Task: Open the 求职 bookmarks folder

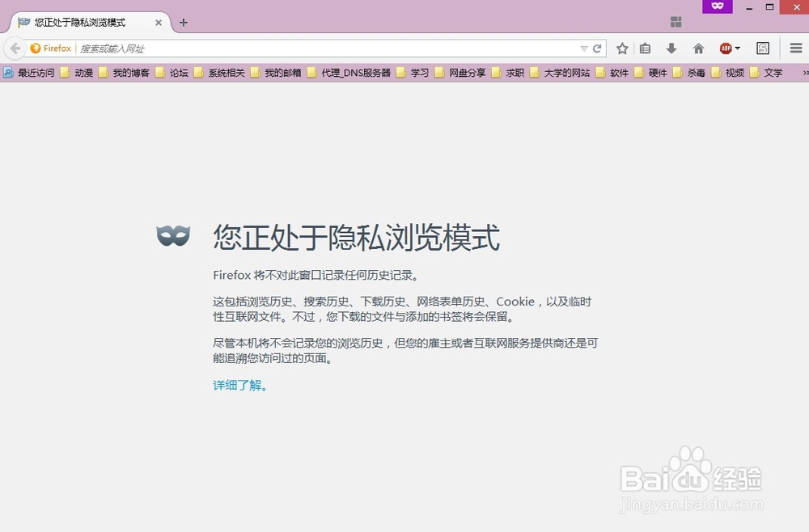Action: tap(508, 73)
